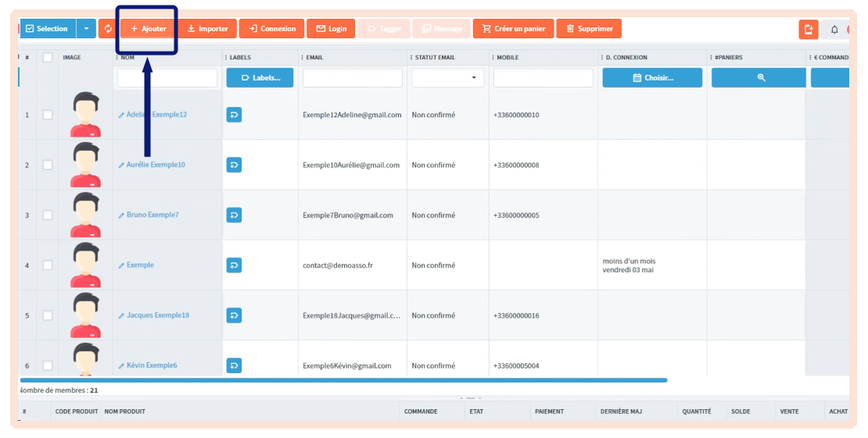Click the Importer toolbar button

click(x=208, y=29)
